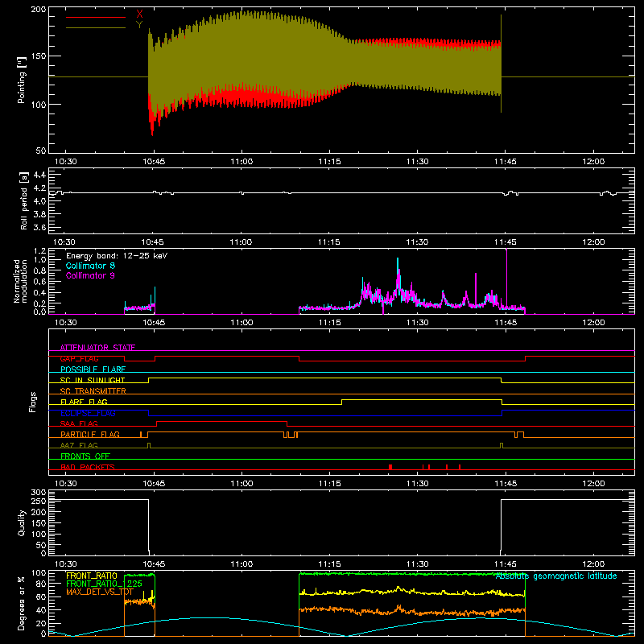Click the "4.2" tick on Roll period axis
This screenshot has width=644, height=644.
coord(39,188)
